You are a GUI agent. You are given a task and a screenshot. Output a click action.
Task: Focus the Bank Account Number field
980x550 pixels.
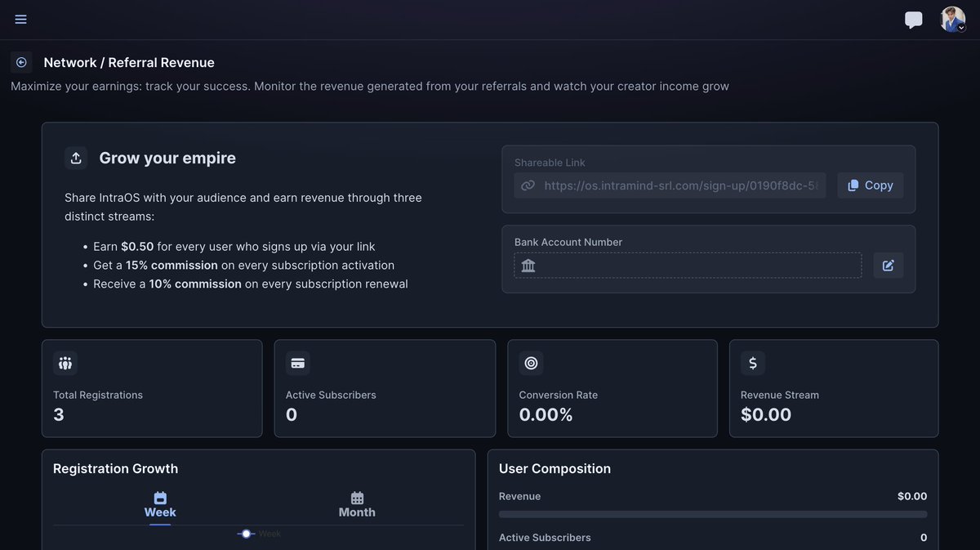[688, 266]
